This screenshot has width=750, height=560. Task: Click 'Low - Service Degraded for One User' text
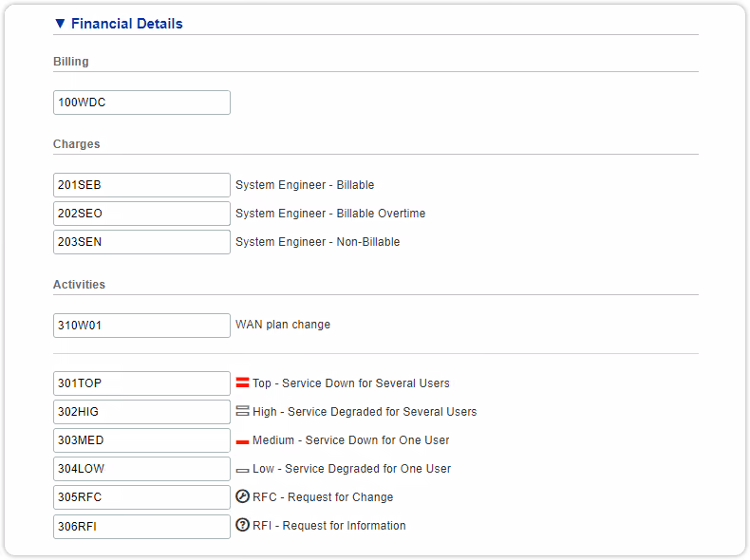pos(351,469)
